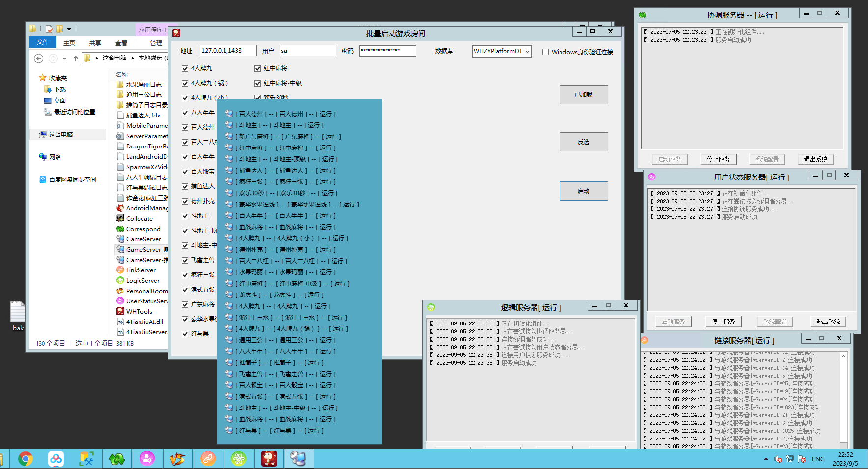Viewport: 868px width, 469px height.
Task: Click the Explorer up-folder arrow
Action: point(75,59)
